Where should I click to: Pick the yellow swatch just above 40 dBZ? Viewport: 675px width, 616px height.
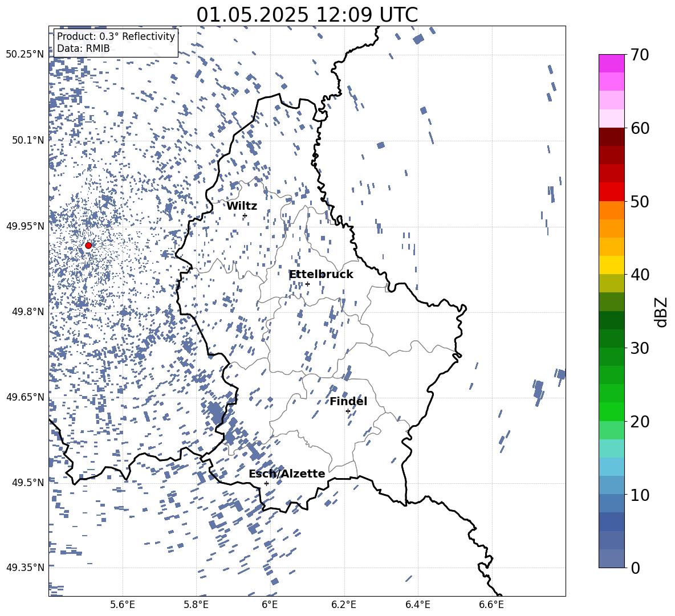point(611,265)
